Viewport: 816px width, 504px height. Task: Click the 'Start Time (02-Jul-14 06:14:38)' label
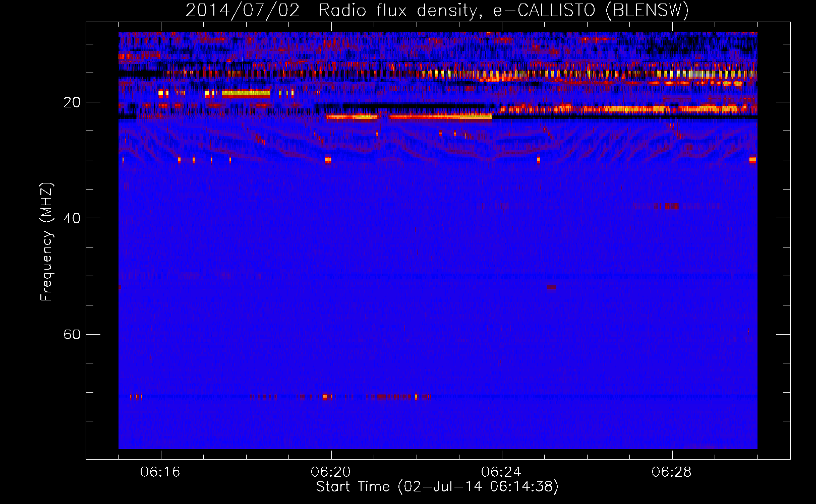(x=437, y=487)
